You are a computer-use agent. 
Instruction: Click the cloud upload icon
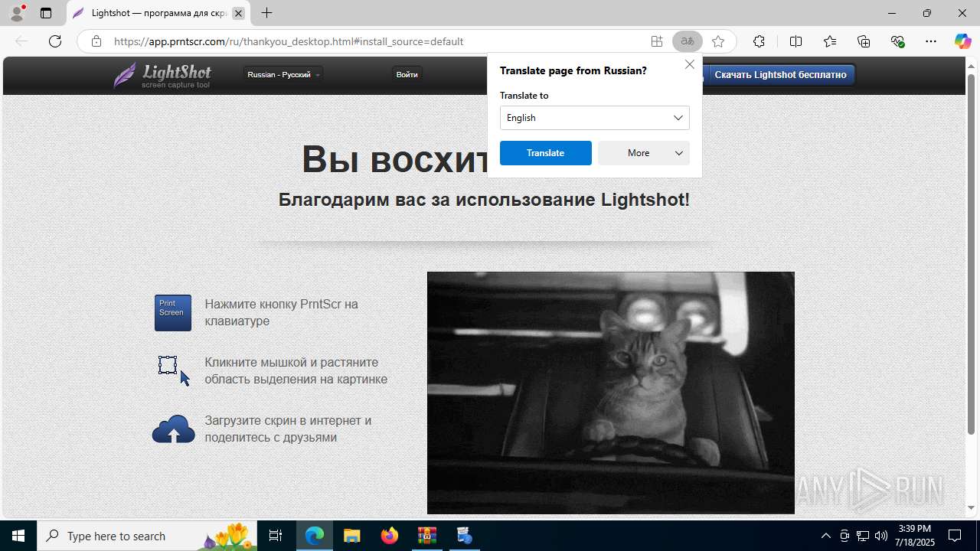[173, 429]
